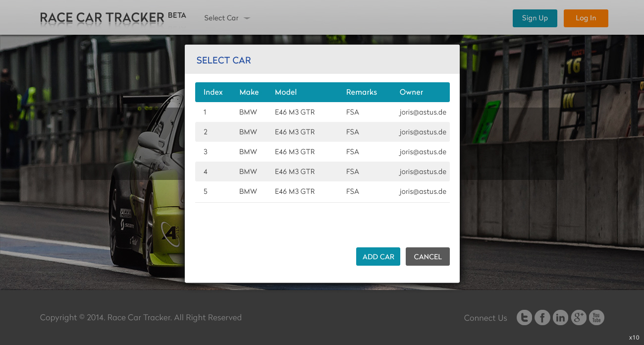Click the copyright footer text
Screen dimensions: 644x345
point(141,318)
